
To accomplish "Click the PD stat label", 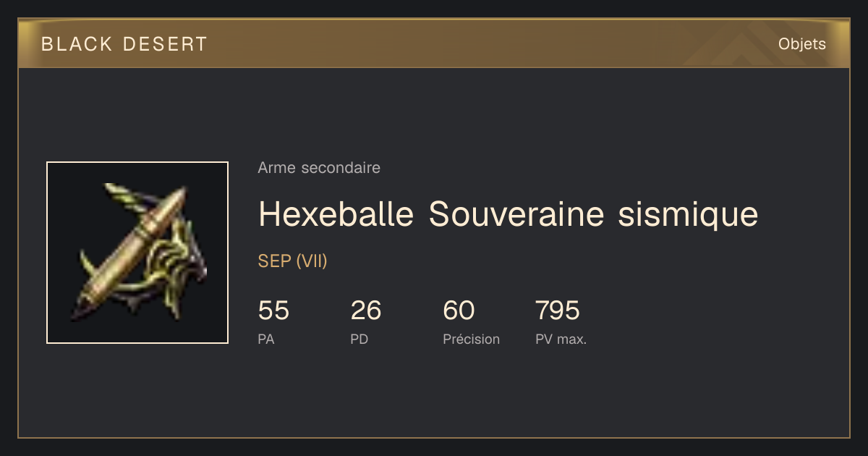I will pyautogui.click(x=359, y=339).
